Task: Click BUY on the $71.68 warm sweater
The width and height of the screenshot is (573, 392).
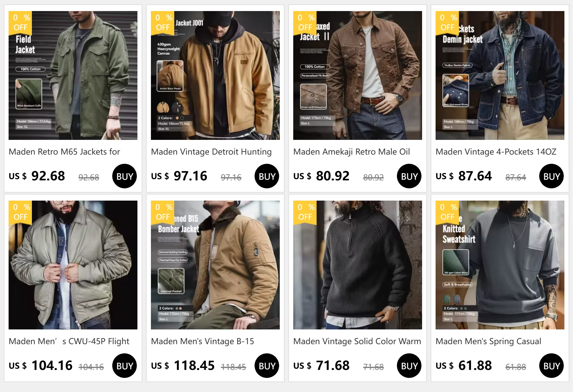Action: click(x=409, y=366)
